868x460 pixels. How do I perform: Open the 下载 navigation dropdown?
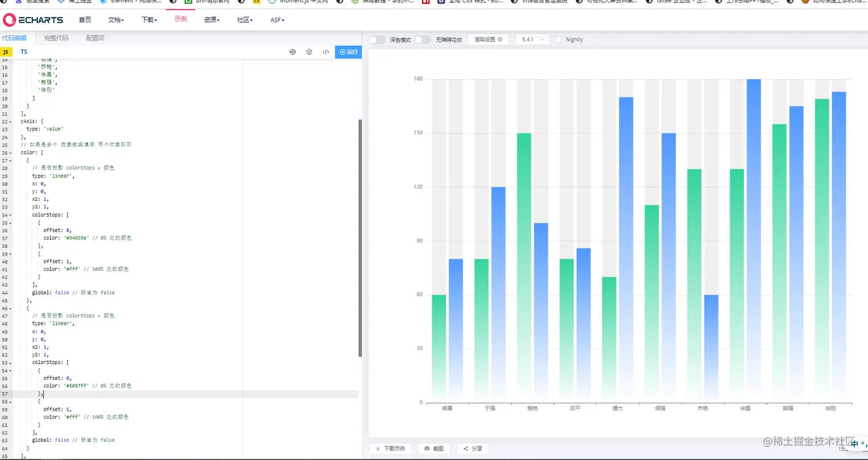149,20
